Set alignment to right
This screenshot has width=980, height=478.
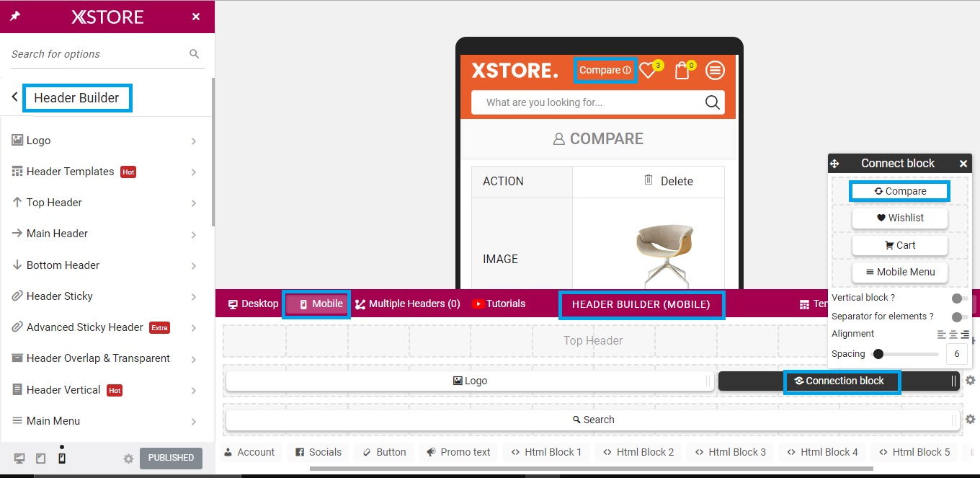(x=964, y=335)
